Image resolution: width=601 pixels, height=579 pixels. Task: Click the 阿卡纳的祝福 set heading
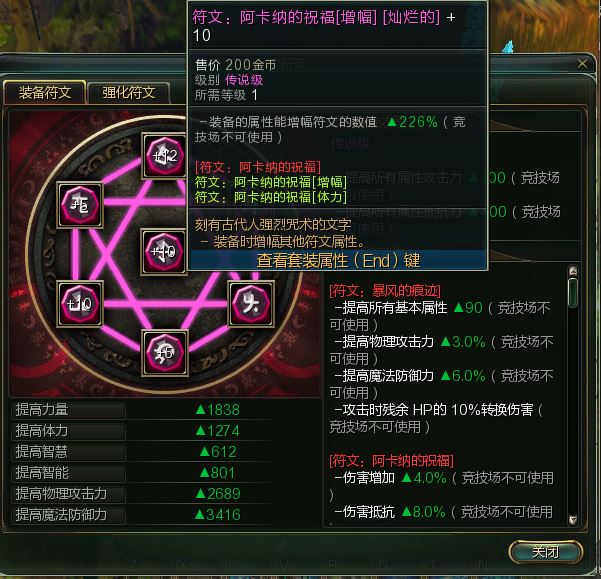tap(391, 461)
